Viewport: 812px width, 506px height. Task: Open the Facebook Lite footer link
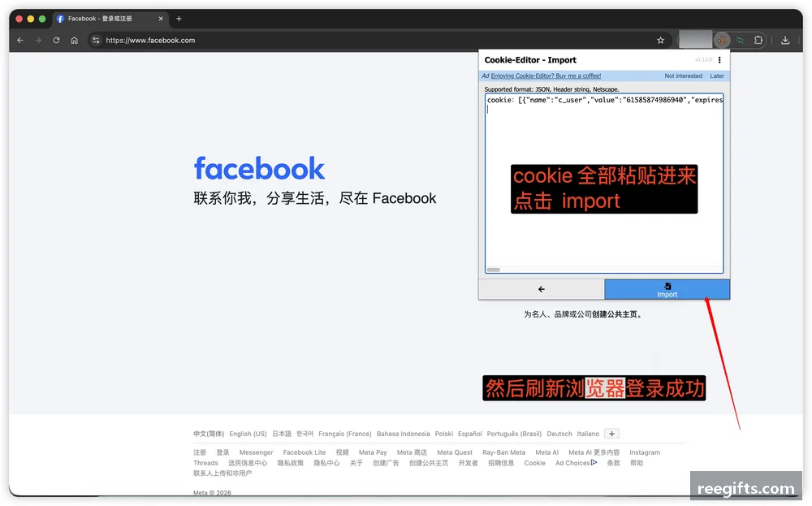(x=304, y=452)
